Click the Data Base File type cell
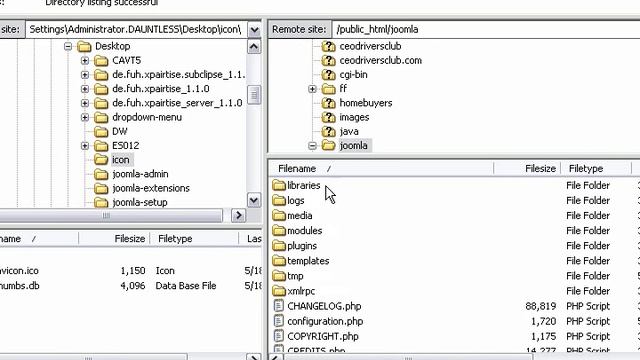This screenshot has width=640, height=360. (186, 286)
